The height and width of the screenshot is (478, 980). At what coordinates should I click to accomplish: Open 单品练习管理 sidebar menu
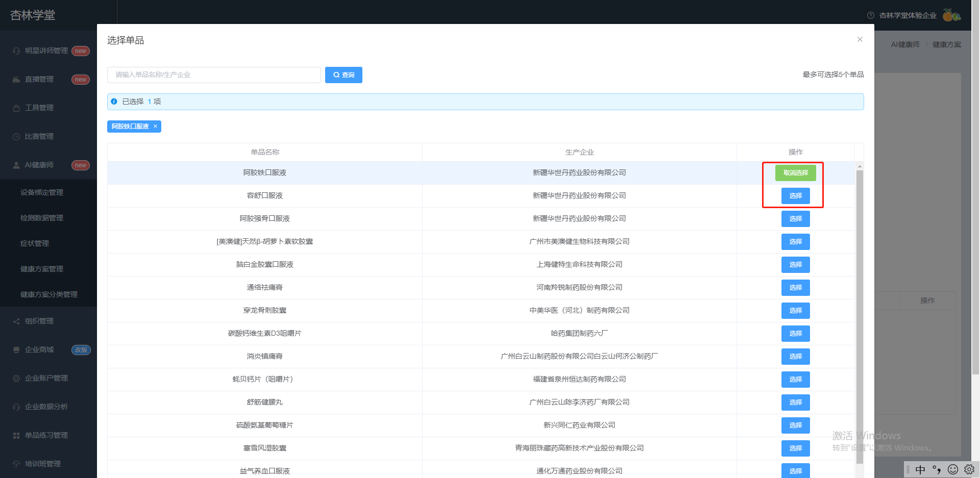(x=48, y=436)
